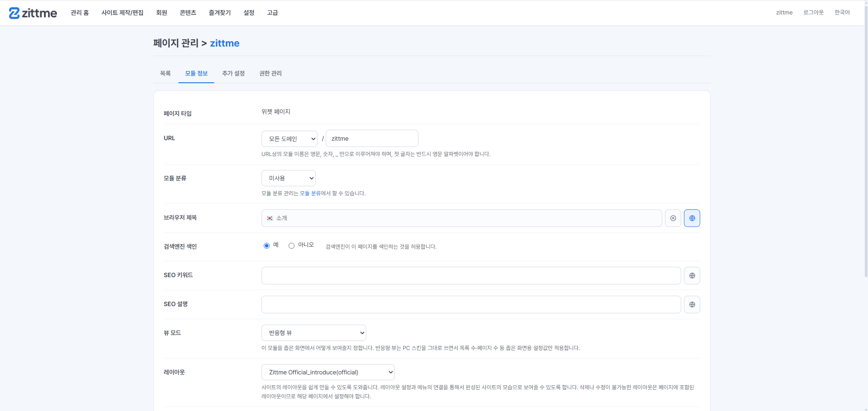Image resolution: width=868 pixels, height=411 pixels.
Task: Open globe language icon for SEO description
Action: click(692, 305)
